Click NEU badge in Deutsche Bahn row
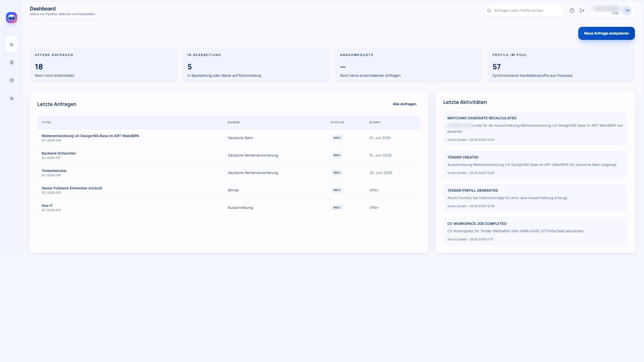 (337, 138)
